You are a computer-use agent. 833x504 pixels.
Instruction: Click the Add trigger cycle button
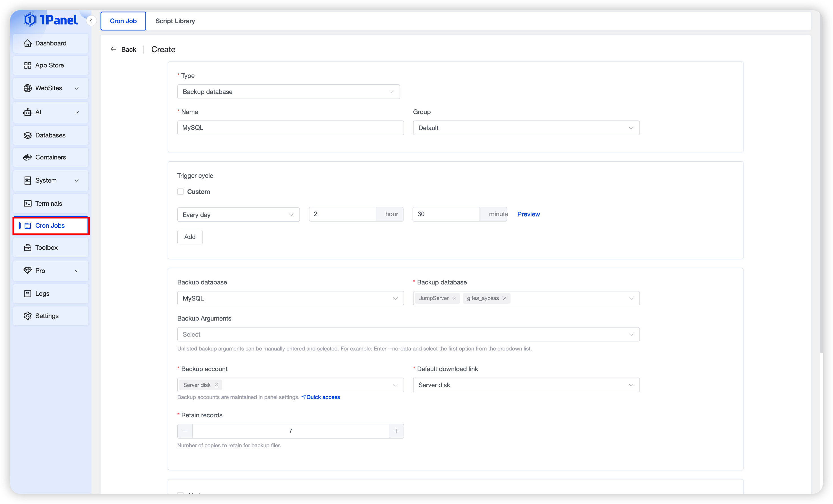click(190, 237)
